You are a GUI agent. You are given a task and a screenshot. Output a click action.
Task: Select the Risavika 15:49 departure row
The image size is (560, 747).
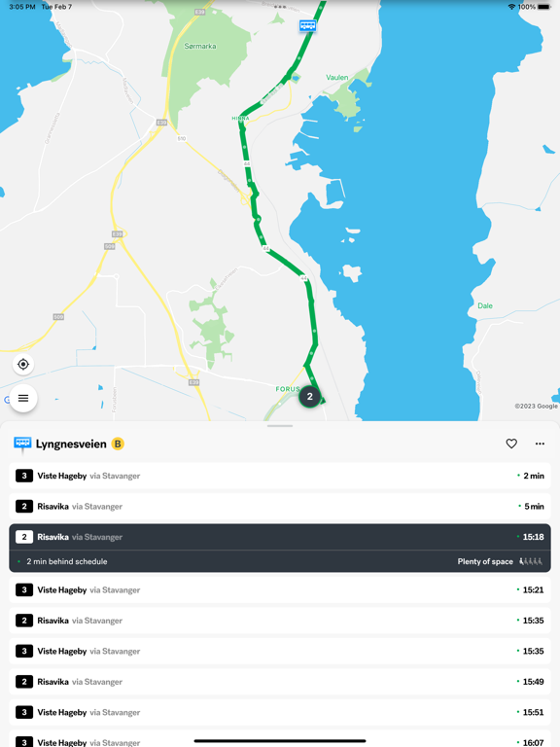(x=280, y=682)
